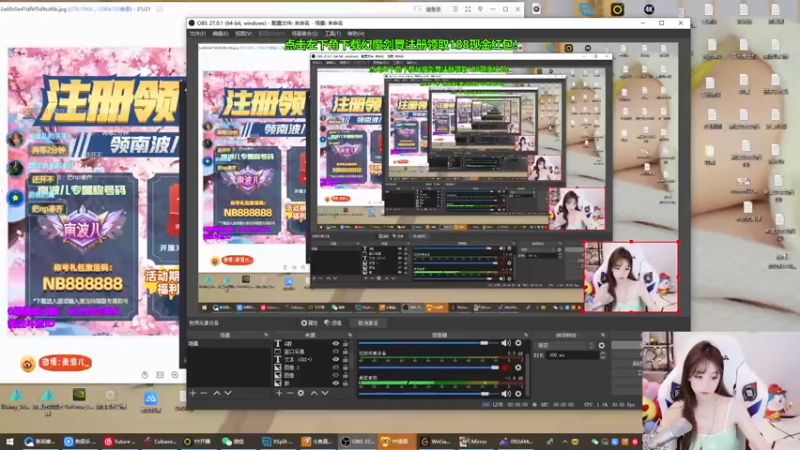Open the transition settings gear beside 渐变

[602, 345]
